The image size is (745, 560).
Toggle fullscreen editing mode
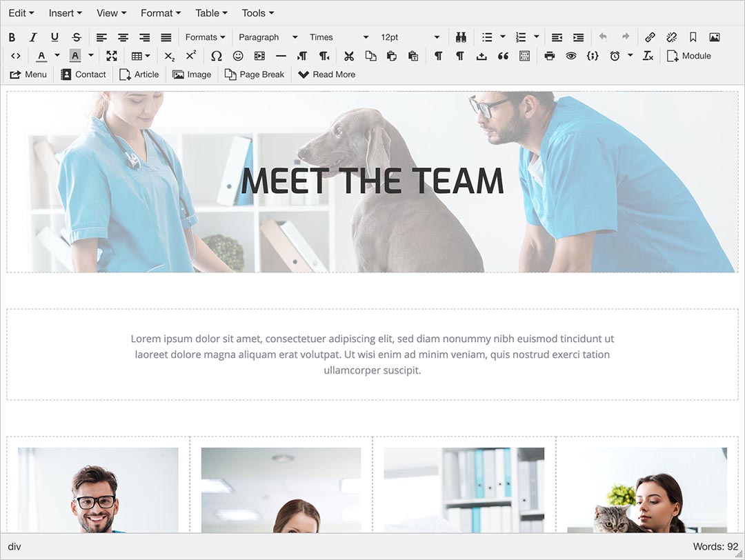click(112, 56)
